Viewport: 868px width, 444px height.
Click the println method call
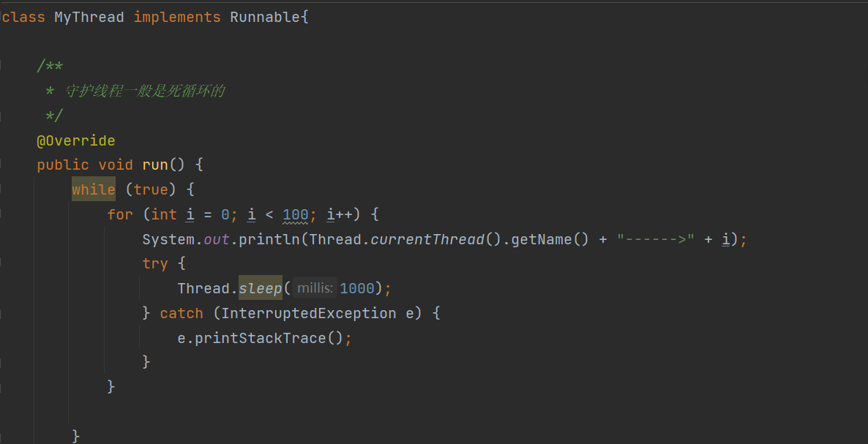[269, 239]
